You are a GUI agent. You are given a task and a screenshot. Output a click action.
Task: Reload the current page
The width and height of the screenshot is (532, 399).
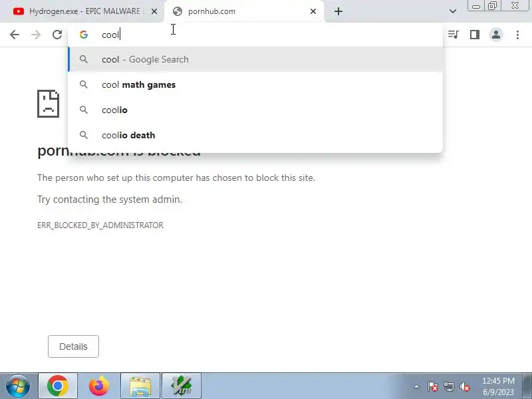57,35
